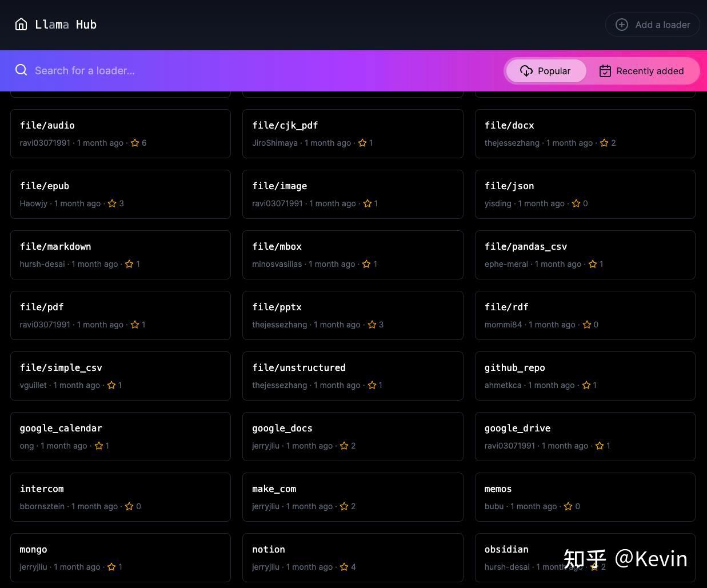Click the magnifying glass search icon
The width and height of the screenshot is (707, 588).
(x=21, y=70)
